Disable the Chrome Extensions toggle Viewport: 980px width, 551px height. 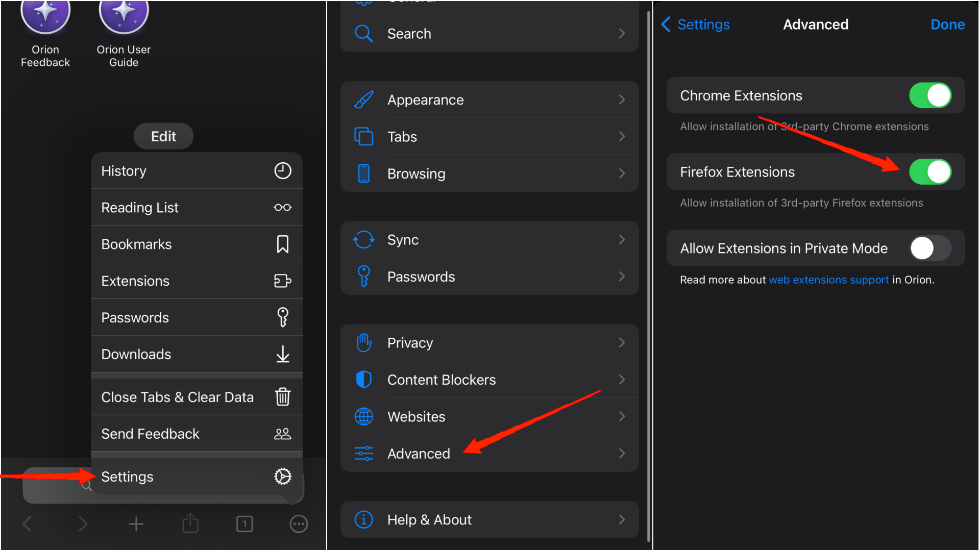pyautogui.click(x=930, y=95)
